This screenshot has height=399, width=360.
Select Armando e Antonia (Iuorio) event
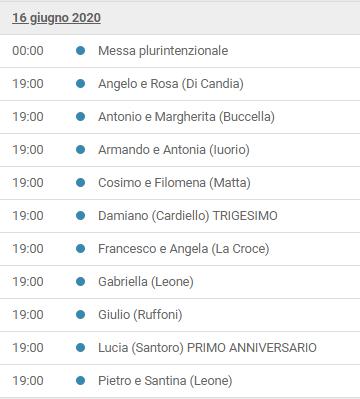(174, 150)
